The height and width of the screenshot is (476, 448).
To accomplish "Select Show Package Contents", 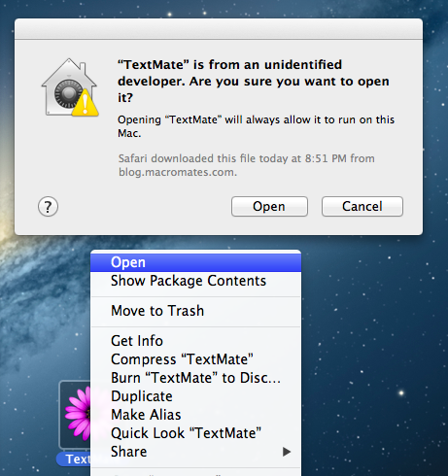I will 195,281.
